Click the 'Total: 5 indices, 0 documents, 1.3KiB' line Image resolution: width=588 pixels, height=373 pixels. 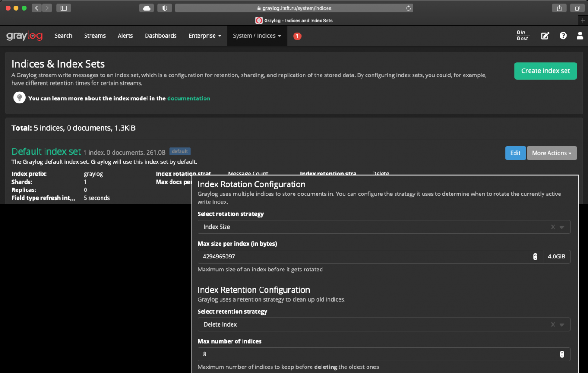pyautogui.click(x=73, y=127)
